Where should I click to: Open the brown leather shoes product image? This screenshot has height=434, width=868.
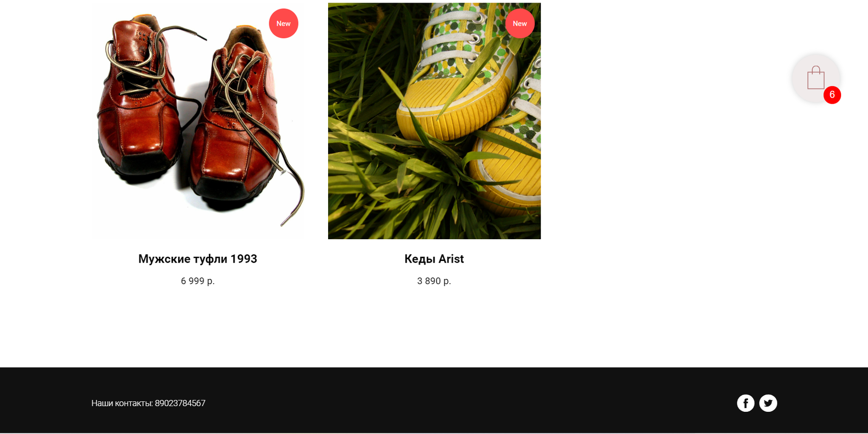(x=198, y=121)
